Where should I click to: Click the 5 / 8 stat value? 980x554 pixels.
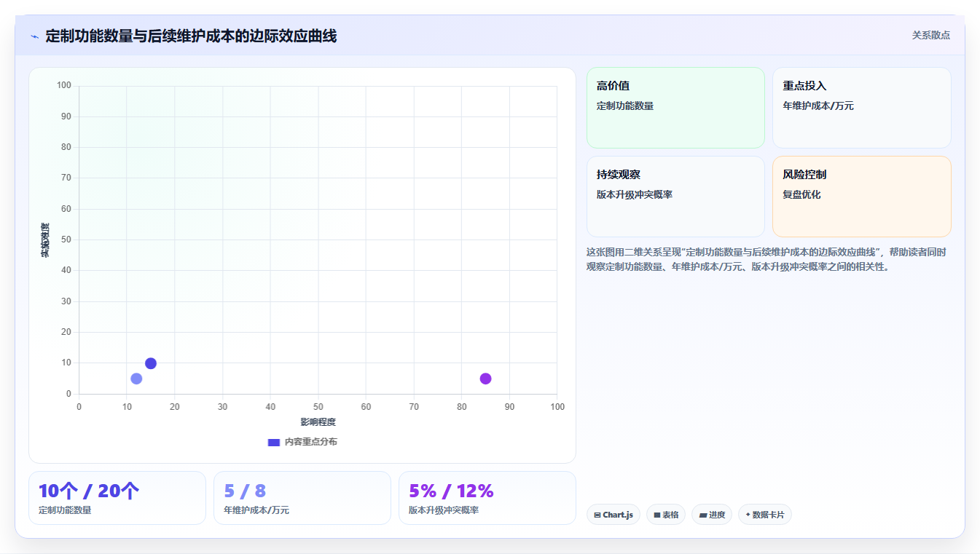tap(245, 491)
